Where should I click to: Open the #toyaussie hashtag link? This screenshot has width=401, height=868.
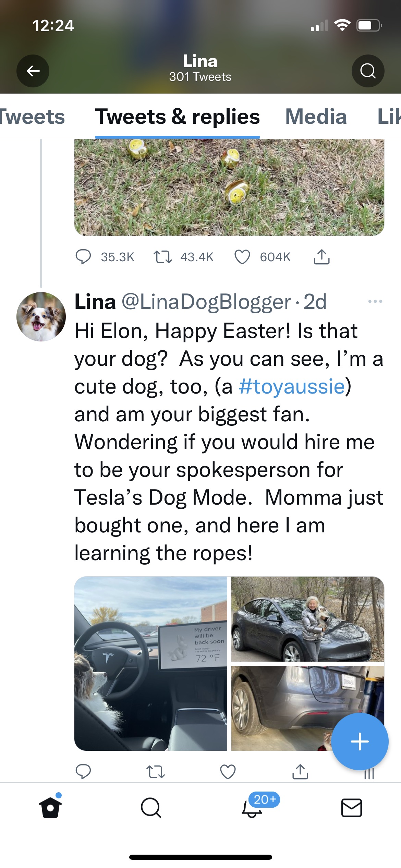point(292,387)
